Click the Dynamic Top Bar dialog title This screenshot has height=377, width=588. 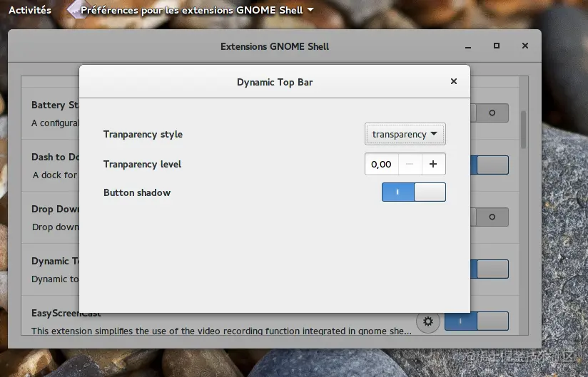click(x=275, y=83)
